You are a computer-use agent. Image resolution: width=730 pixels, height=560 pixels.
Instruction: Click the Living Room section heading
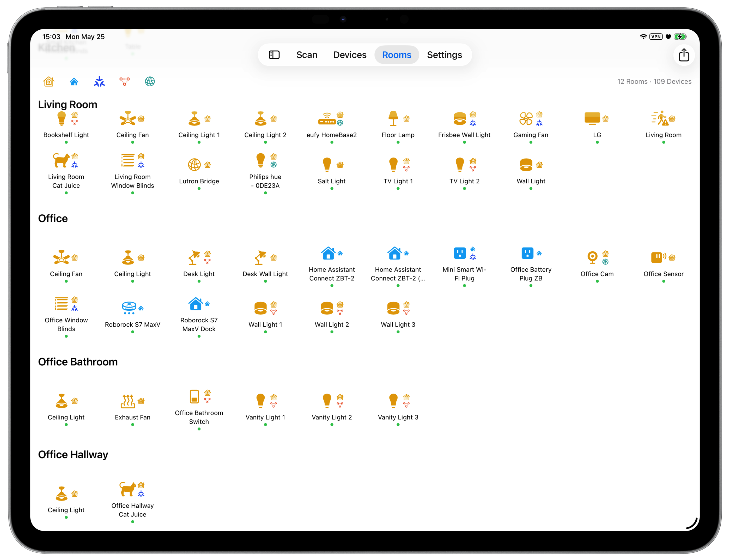point(68,104)
